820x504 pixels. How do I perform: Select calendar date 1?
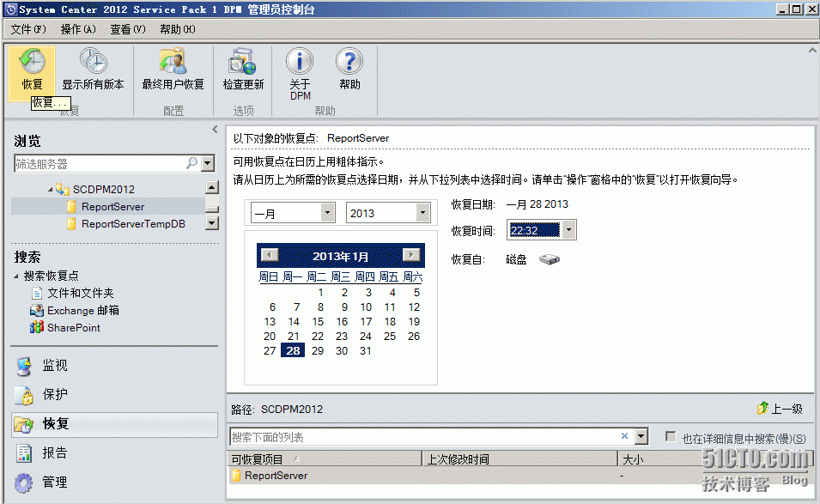(320, 292)
